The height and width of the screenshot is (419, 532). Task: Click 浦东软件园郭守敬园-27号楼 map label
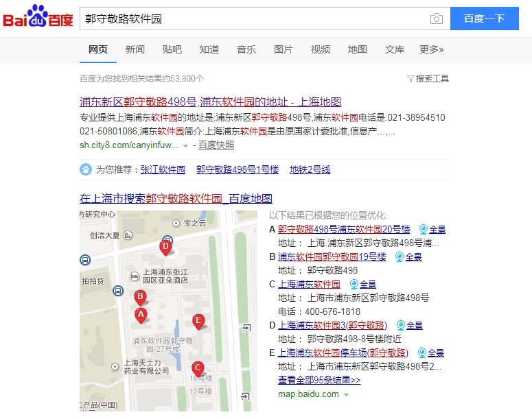pyautogui.click(x=163, y=345)
